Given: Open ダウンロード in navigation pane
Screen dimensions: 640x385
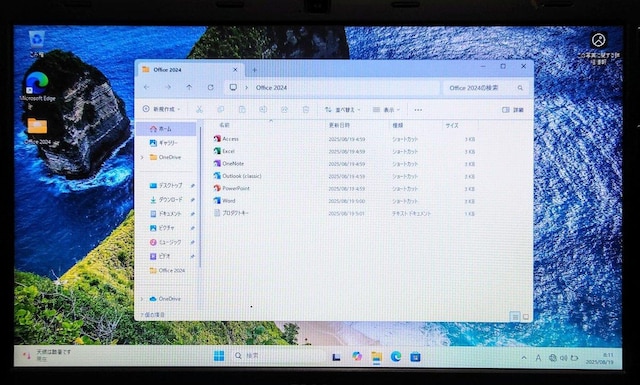Looking at the screenshot, I should pos(167,200).
